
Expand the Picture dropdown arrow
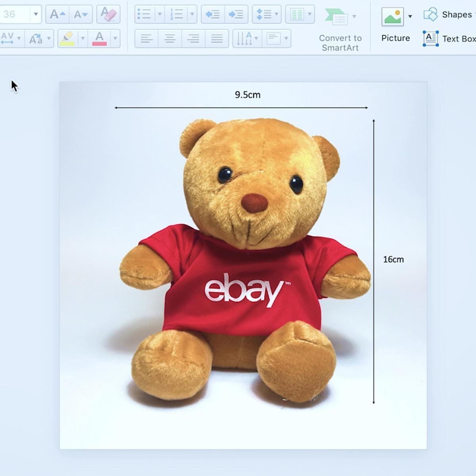pos(410,17)
